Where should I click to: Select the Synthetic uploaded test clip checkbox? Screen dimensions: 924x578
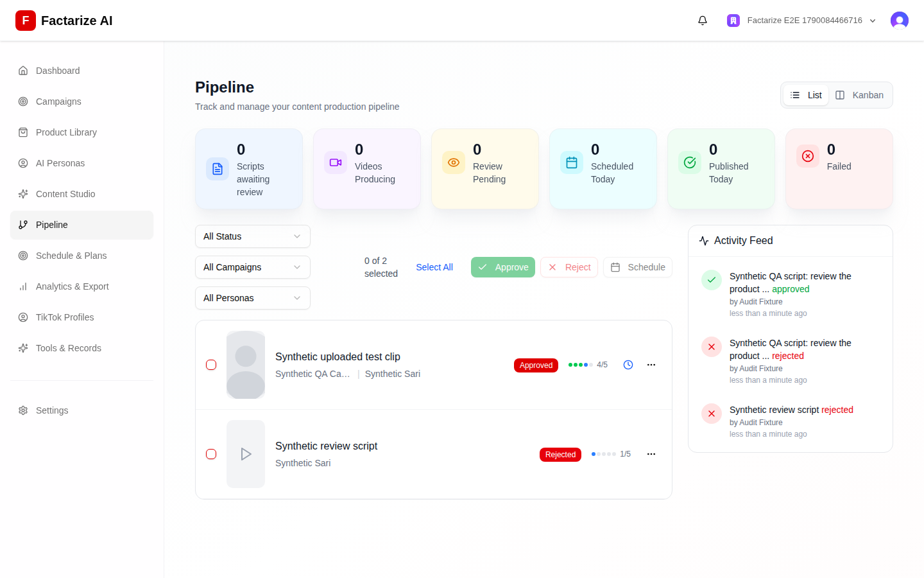coord(211,365)
